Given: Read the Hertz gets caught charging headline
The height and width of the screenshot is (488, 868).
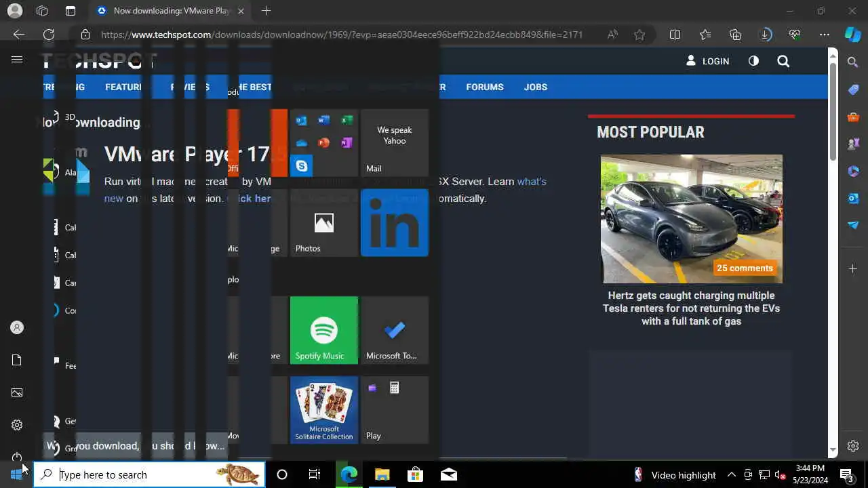Looking at the screenshot, I should [x=692, y=308].
